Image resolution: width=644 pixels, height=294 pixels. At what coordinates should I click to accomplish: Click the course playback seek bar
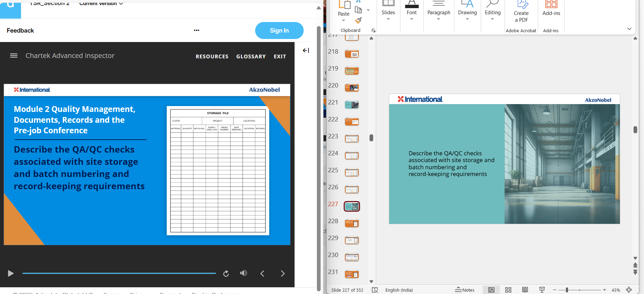(119, 273)
